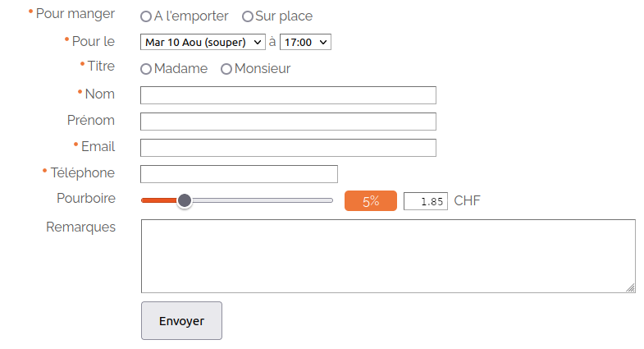
Task: Select 'Madame' as title
Action: [146, 69]
